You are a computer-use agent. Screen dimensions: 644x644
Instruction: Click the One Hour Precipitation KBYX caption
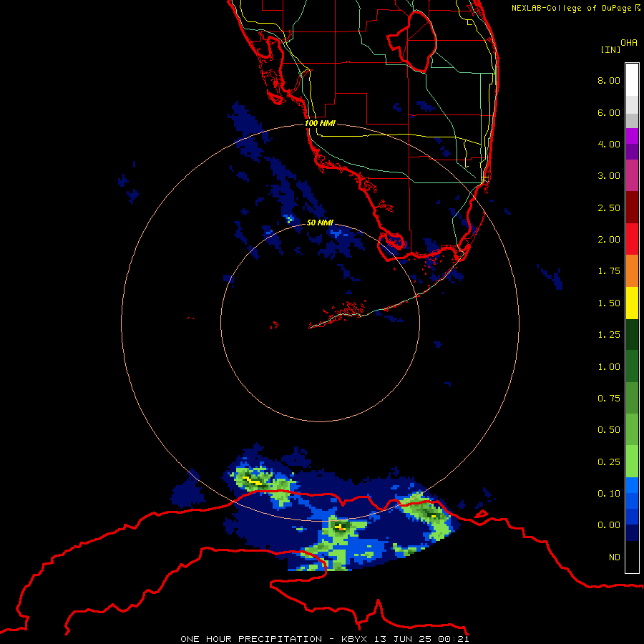pyautogui.click(x=325, y=639)
